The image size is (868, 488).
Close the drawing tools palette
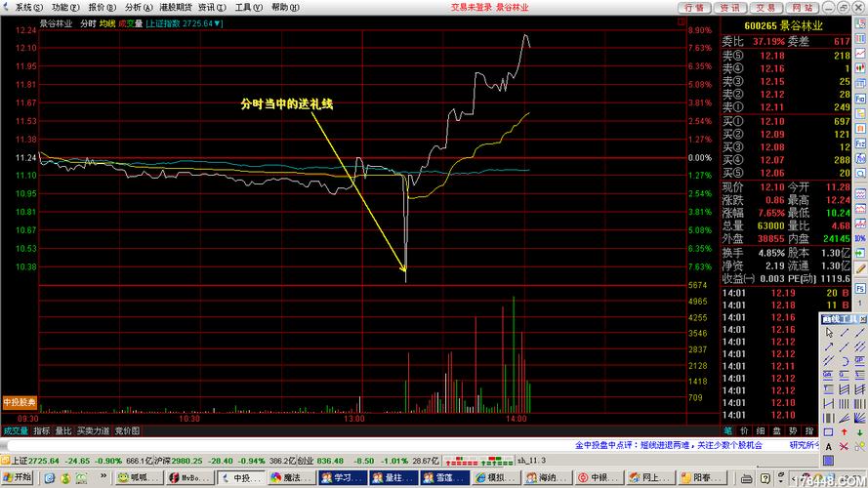861,319
